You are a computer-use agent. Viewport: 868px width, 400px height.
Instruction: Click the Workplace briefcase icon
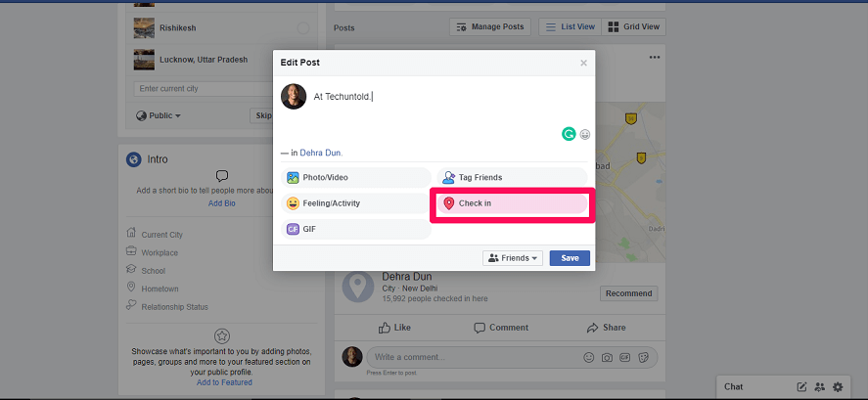131,250
